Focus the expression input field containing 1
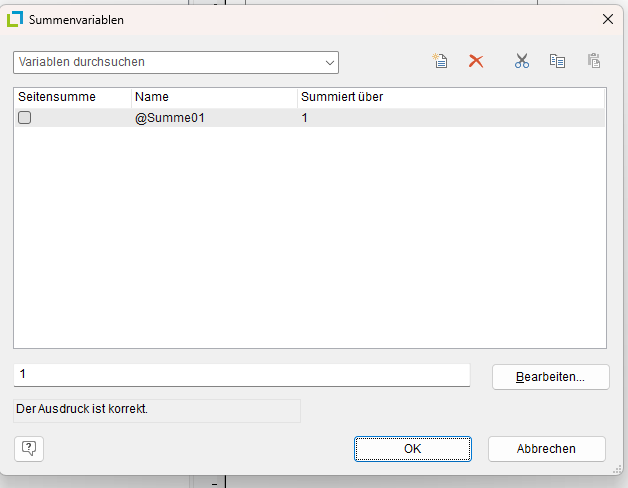 click(240, 374)
